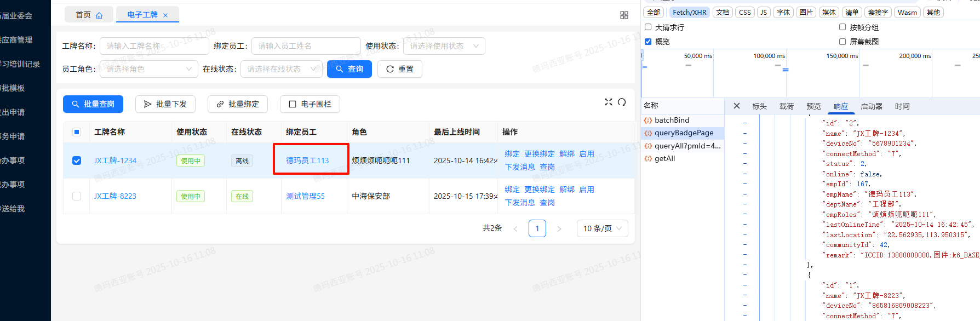Click the refresh icon above table
The image size is (980, 321).
622,102
